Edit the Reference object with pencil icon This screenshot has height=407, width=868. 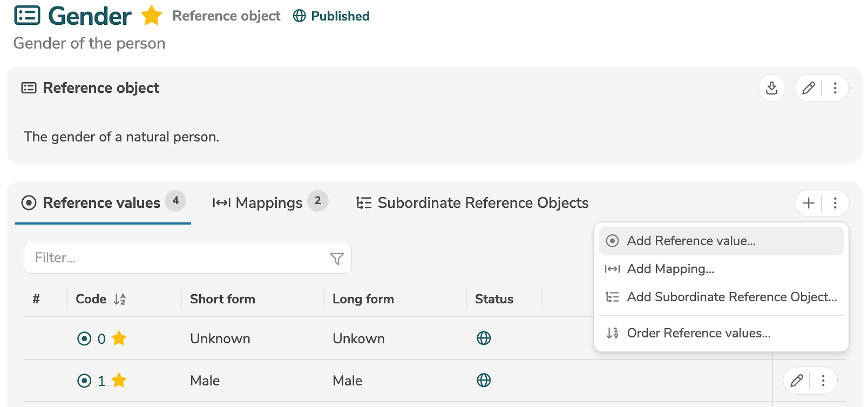pos(808,88)
